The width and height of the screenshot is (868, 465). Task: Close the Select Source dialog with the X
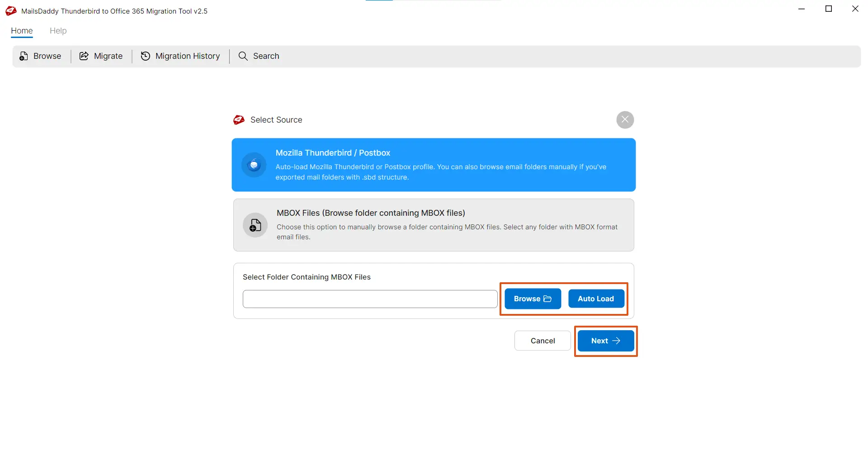[x=625, y=119]
